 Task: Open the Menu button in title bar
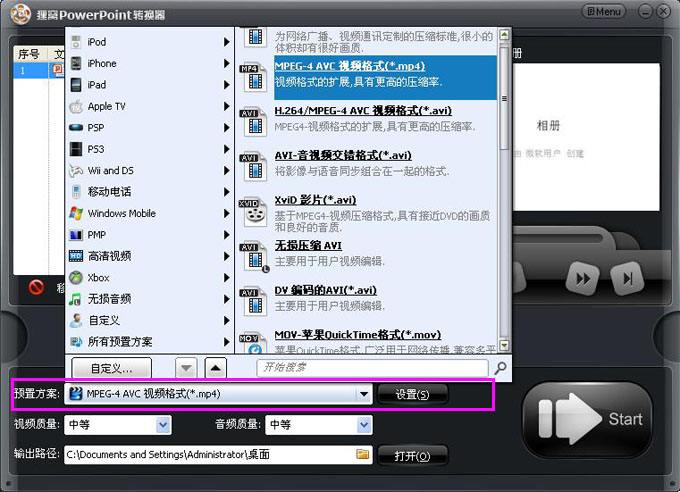pyautogui.click(x=605, y=11)
